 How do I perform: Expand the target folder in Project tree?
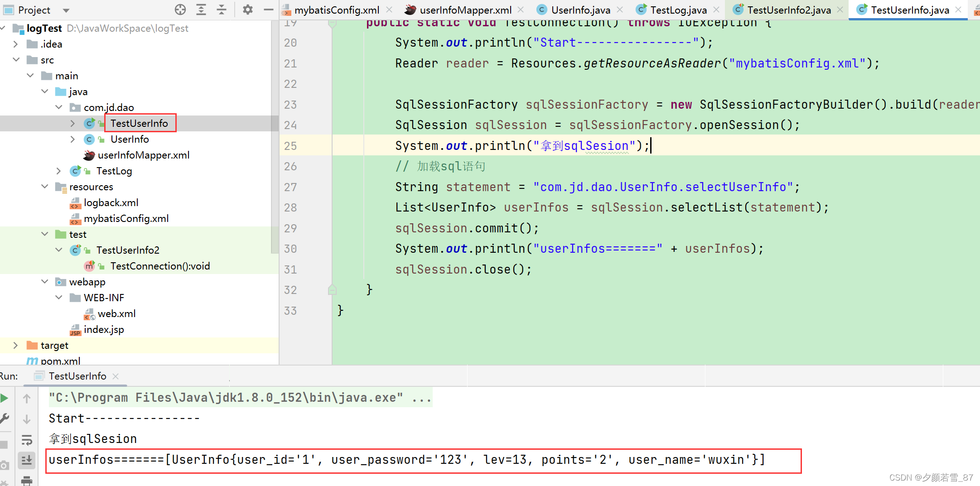15,345
